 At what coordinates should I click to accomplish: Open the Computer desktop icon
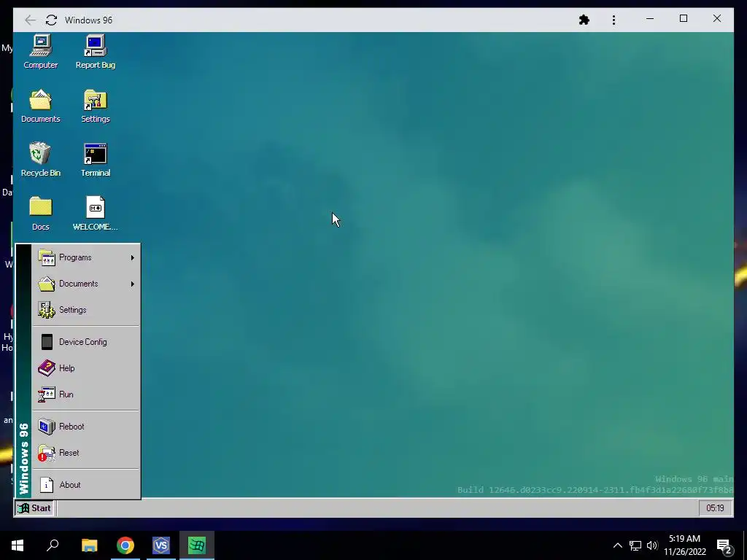tap(41, 52)
